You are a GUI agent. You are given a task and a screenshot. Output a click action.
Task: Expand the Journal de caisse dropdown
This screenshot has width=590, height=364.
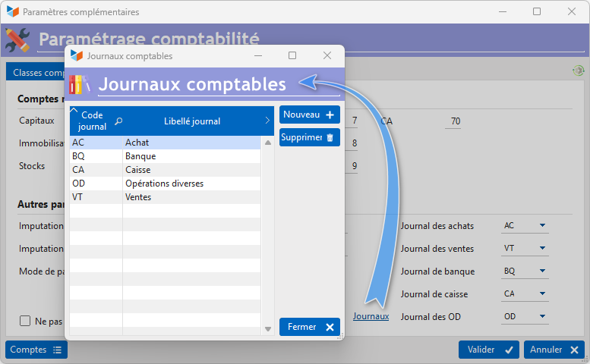click(542, 294)
